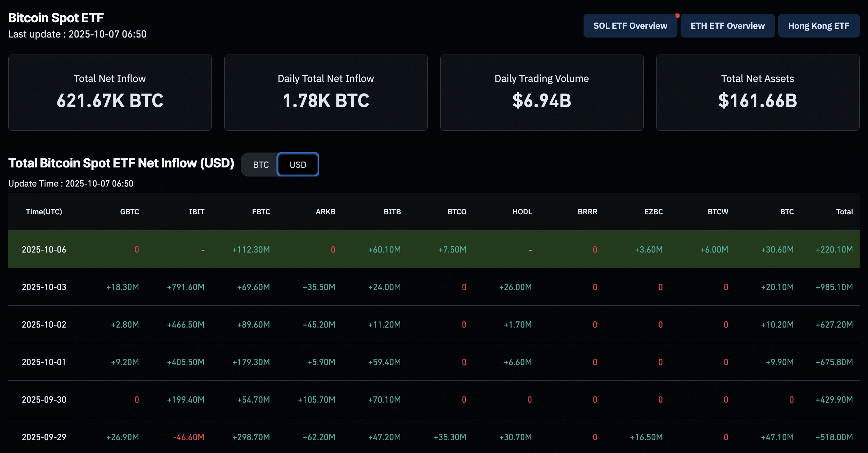Select the USD unit toggle
This screenshot has height=453, width=868.
point(298,165)
